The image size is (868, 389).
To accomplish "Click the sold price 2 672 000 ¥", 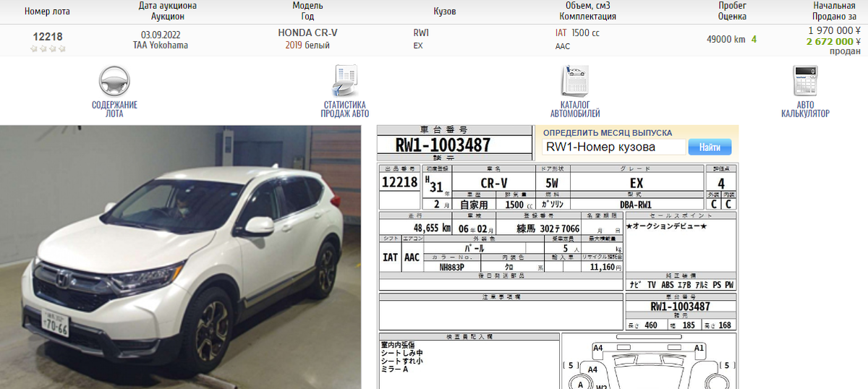I will click(x=833, y=41).
